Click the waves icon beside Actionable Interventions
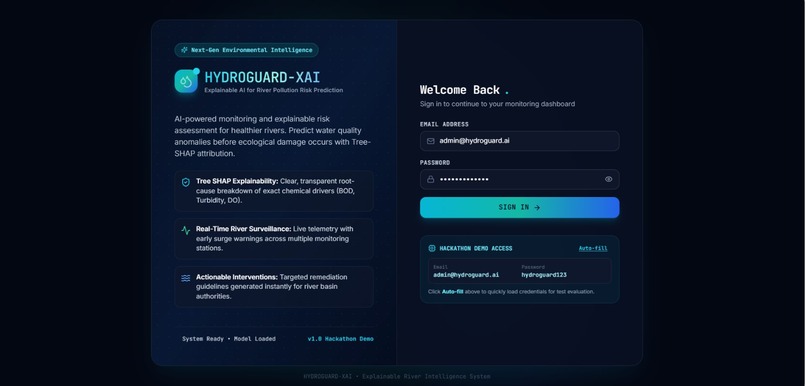This screenshot has height=386, width=806. (x=186, y=278)
